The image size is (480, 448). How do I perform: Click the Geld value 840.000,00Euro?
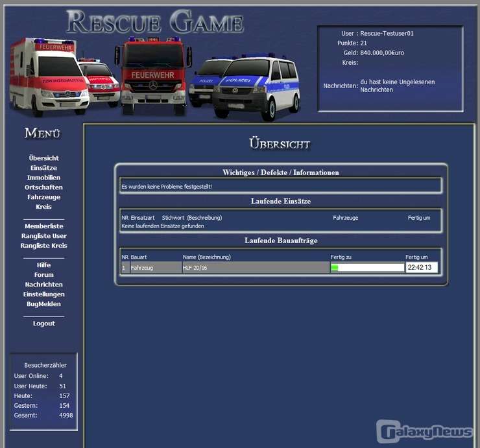382,53
